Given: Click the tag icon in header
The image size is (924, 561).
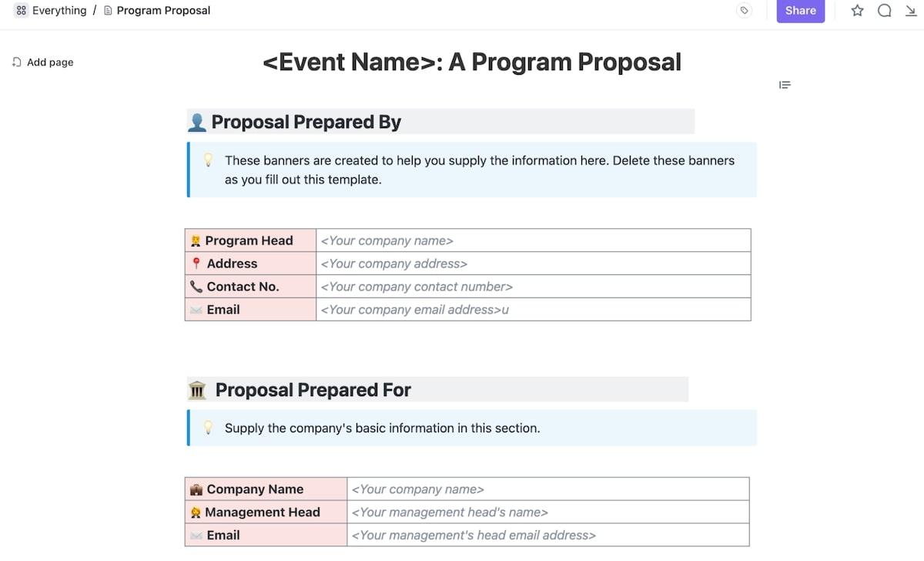Looking at the screenshot, I should coord(744,11).
